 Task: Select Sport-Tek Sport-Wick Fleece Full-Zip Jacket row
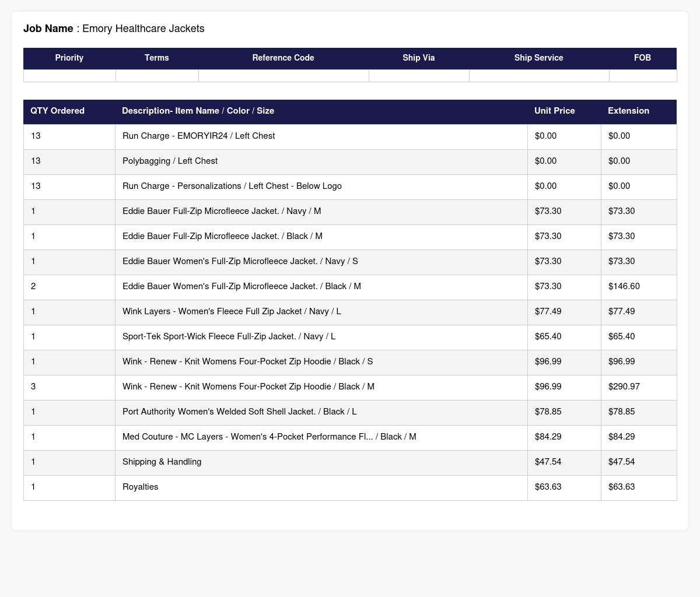(350, 336)
